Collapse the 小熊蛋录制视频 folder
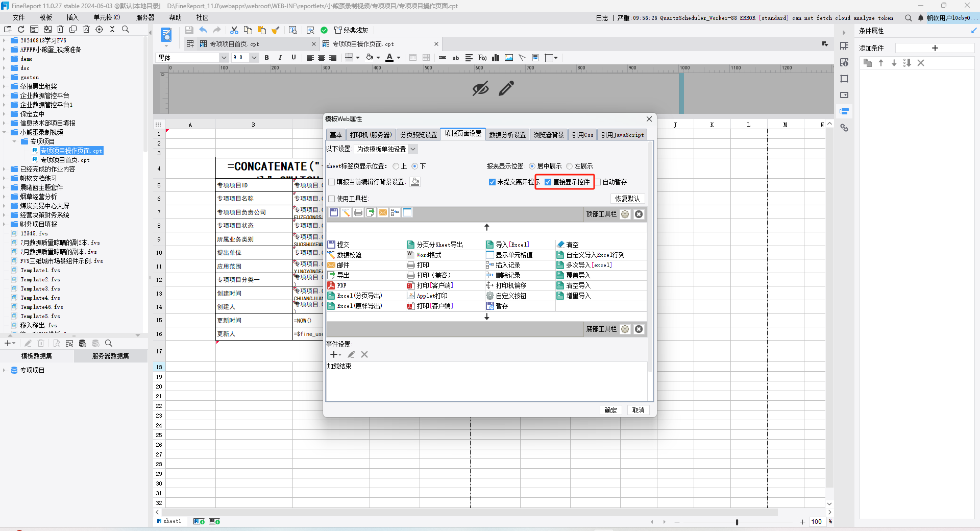Image resolution: width=980 pixels, height=531 pixels. click(4, 132)
